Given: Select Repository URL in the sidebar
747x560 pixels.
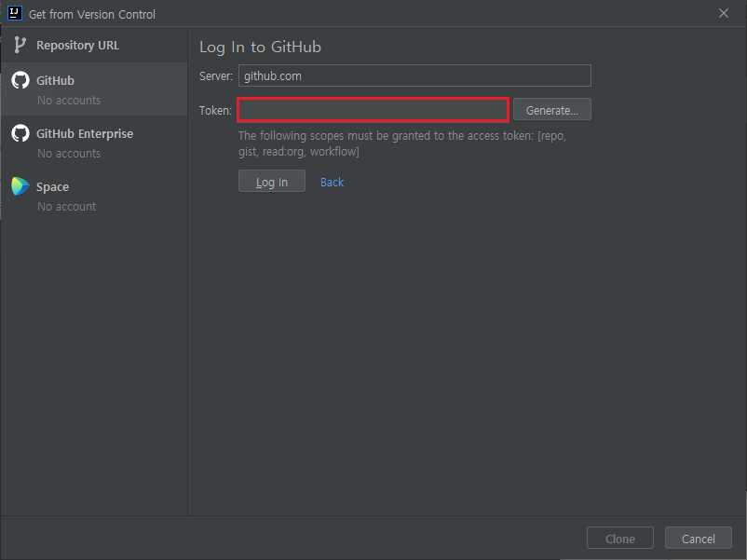Looking at the screenshot, I should [x=94, y=45].
